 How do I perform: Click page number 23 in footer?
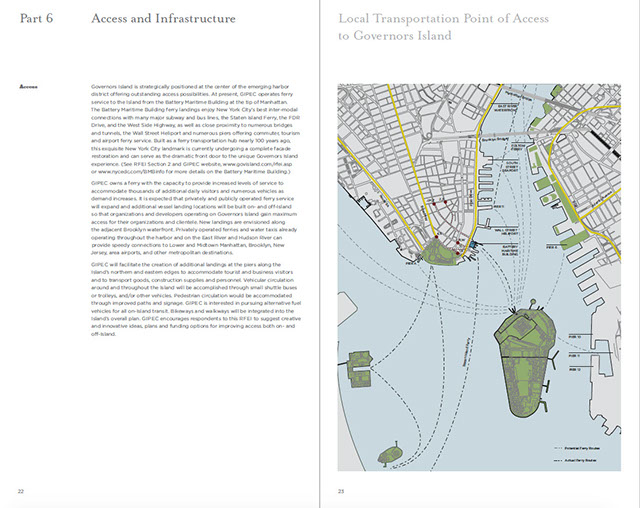(341, 490)
